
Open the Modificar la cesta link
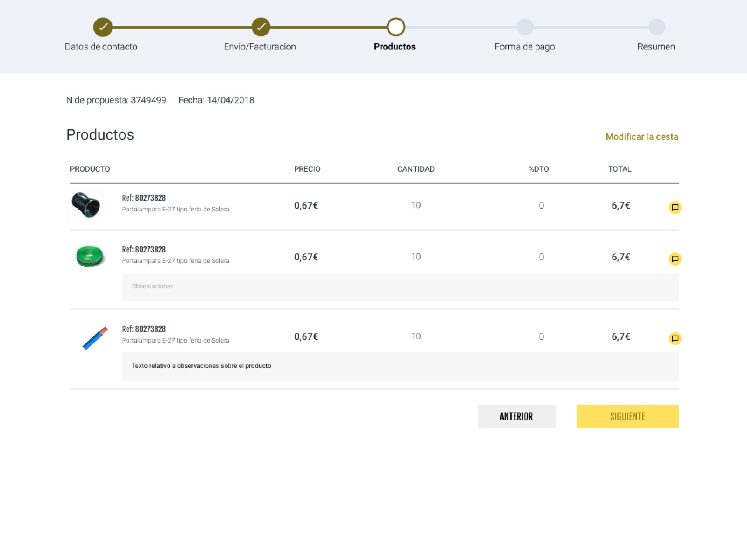pyautogui.click(x=642, y=136)
